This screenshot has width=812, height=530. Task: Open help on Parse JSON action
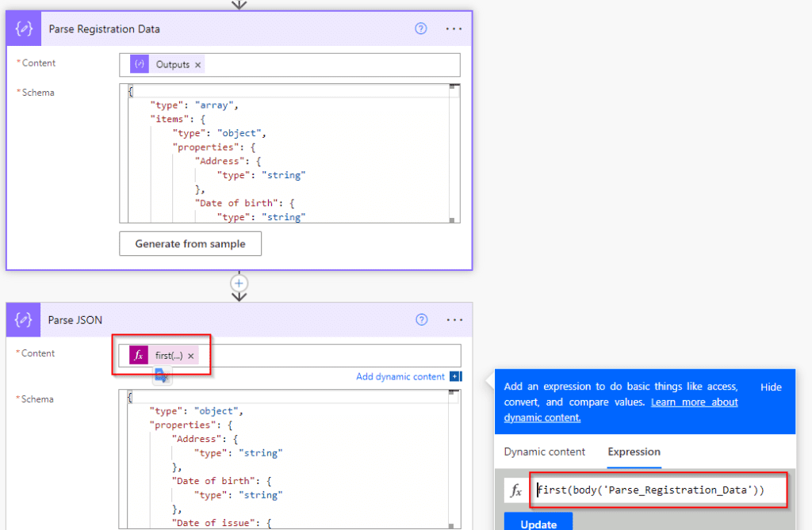point(420,319)
